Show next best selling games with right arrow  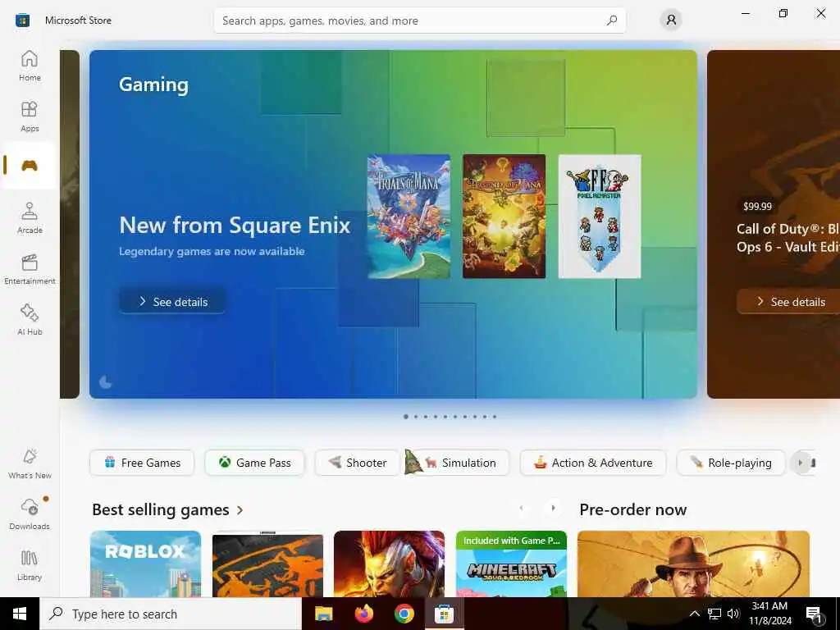(554, 508)
